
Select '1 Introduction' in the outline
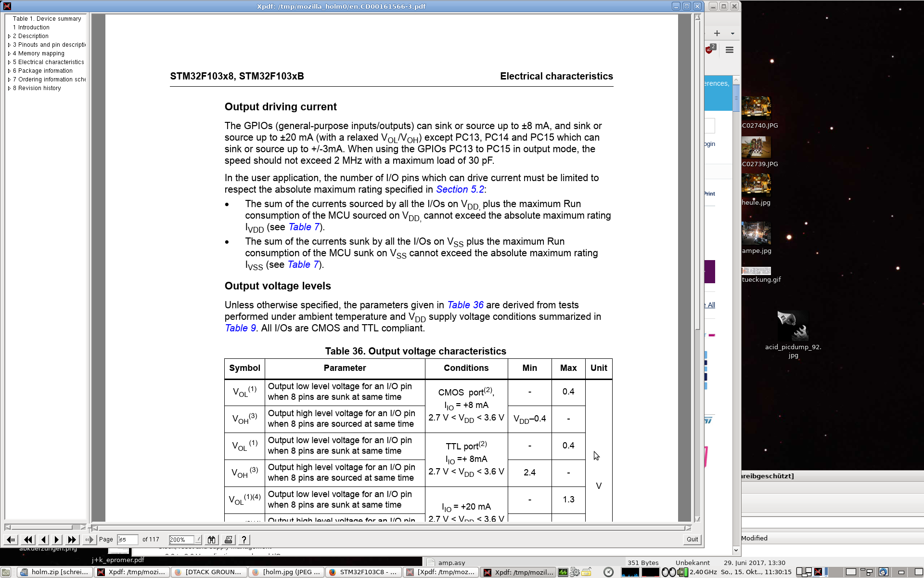click(31, 27)
